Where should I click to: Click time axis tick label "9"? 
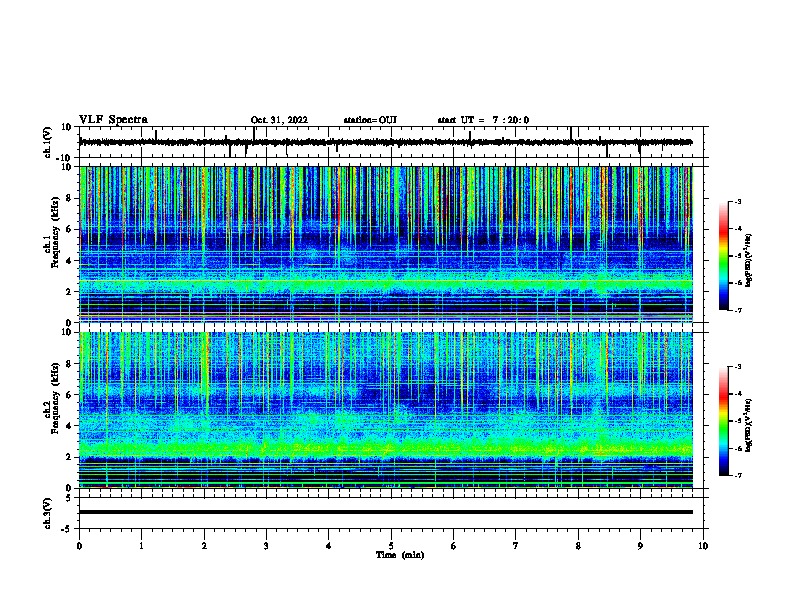640,546
